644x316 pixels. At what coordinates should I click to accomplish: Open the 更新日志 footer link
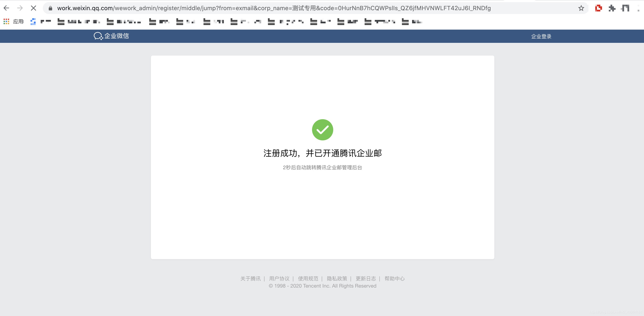click(366, 278)
